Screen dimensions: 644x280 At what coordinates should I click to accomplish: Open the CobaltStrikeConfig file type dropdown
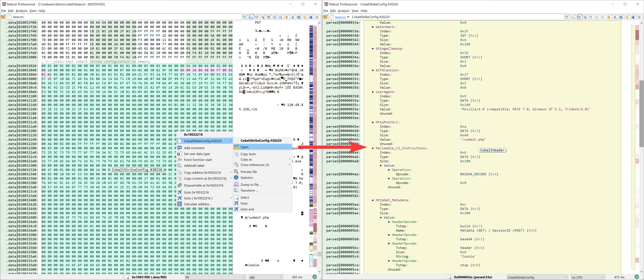point(537,277)
